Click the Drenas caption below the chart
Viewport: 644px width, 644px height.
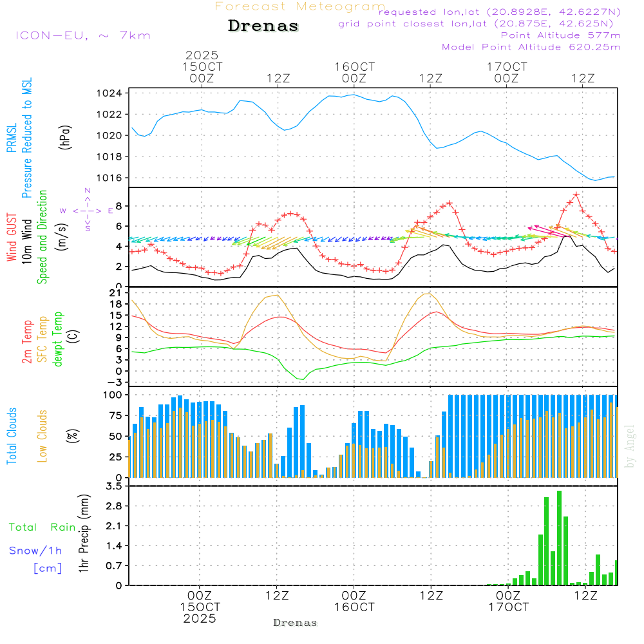[x=296, y=623]
